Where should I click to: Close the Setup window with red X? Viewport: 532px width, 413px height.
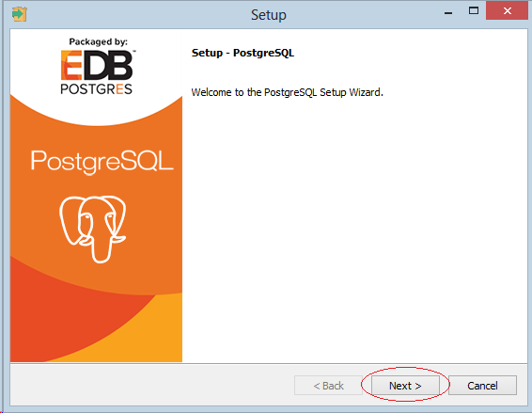point(508,11)
